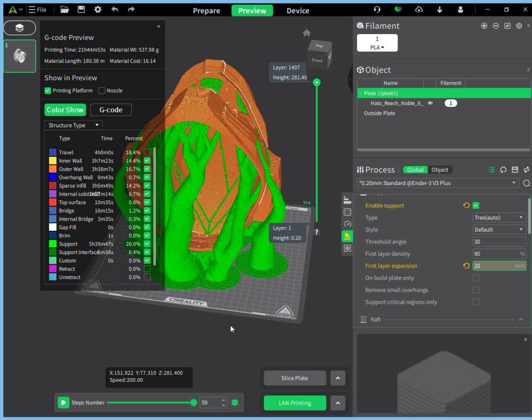Click the layers stack button
This screenshot has height=420, width=532.
click(19, 28)
